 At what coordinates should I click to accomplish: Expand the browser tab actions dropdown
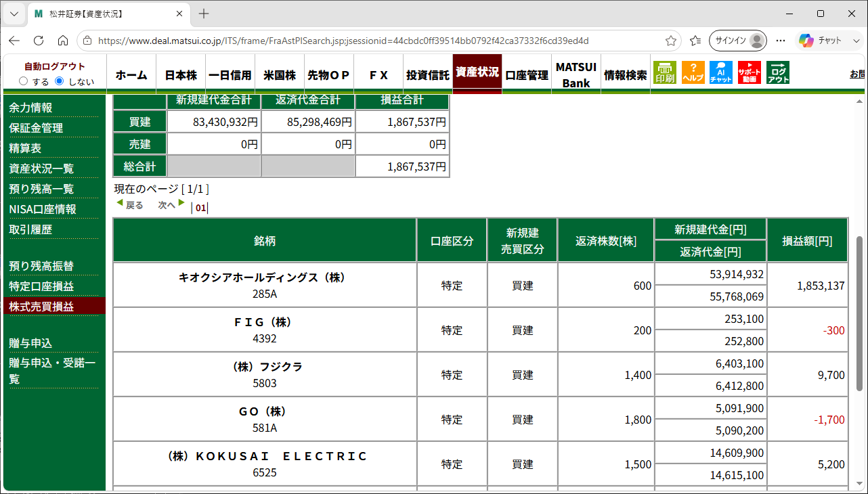[x=14, y=14]
